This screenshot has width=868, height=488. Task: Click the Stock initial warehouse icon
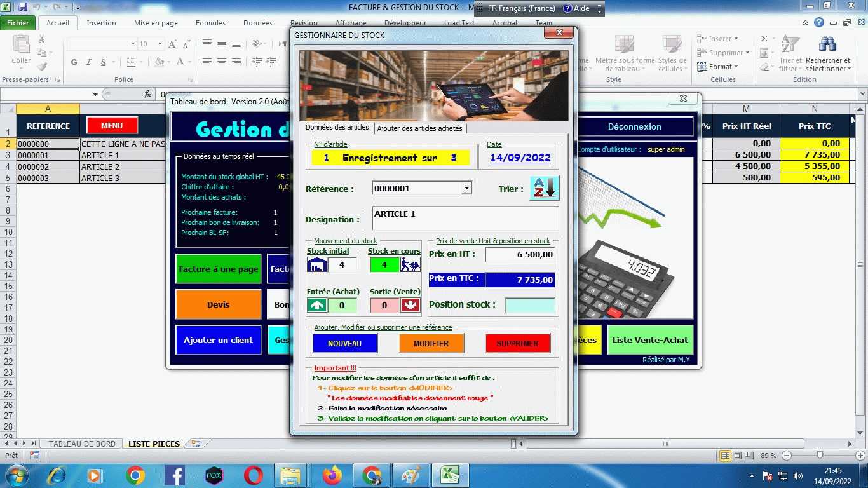[317, 264]
